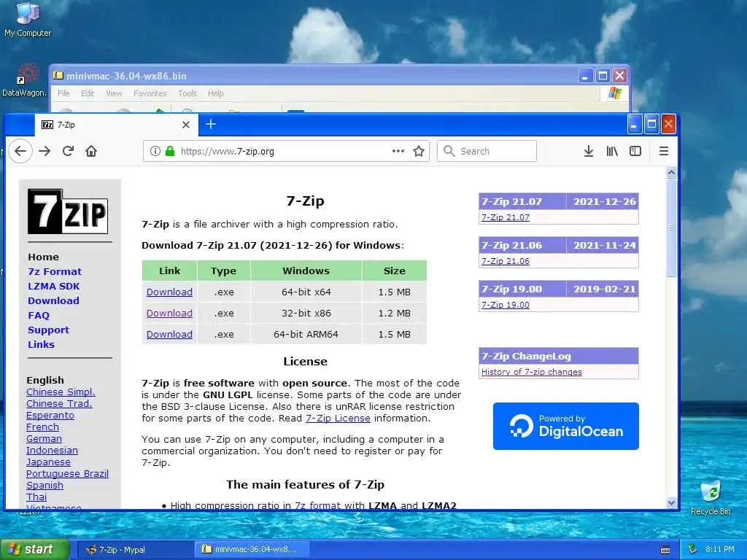Switch language to Indonesian
The width and height of the screenshot is (747, 560).
coord(52,450)
